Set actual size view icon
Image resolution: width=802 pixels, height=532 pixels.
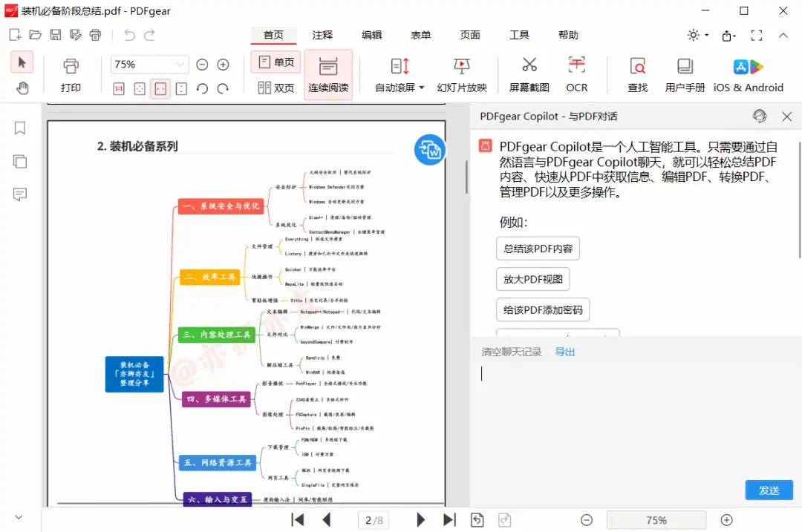[x=119, y=89]
